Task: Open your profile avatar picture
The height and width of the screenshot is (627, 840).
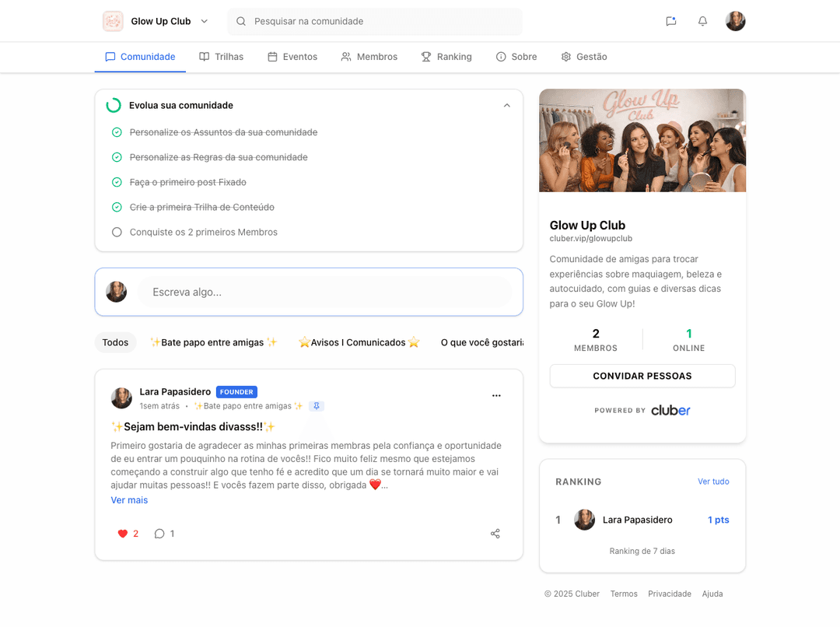Action: tap(735, 21)
